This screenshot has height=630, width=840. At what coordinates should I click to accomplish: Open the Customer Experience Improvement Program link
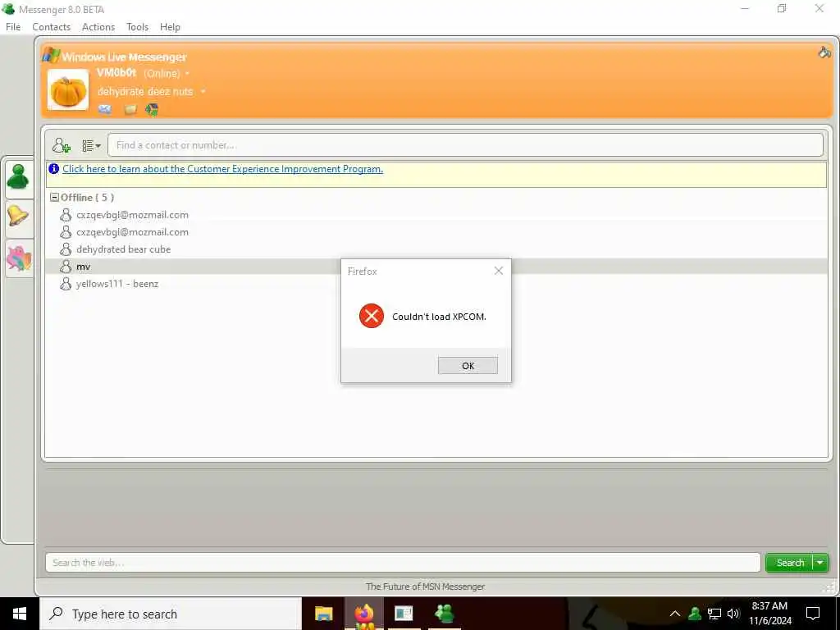[x=223, y=169]
